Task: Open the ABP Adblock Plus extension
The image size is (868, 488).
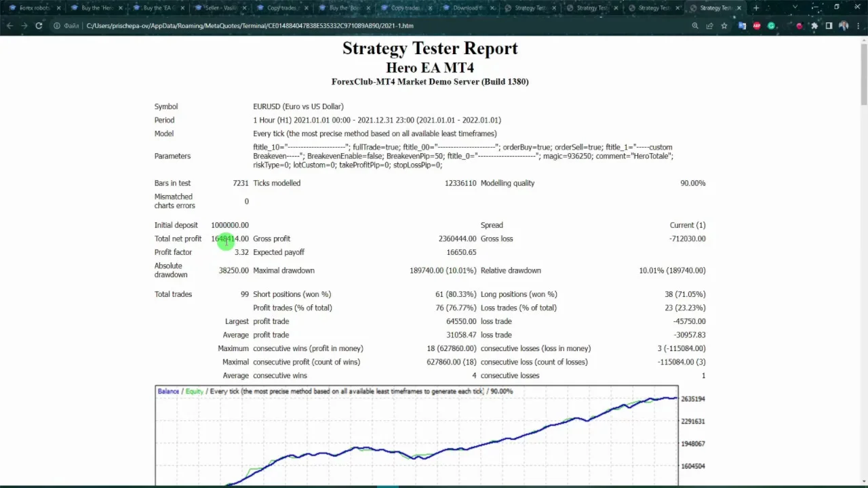Action: (x=757, y=26)
